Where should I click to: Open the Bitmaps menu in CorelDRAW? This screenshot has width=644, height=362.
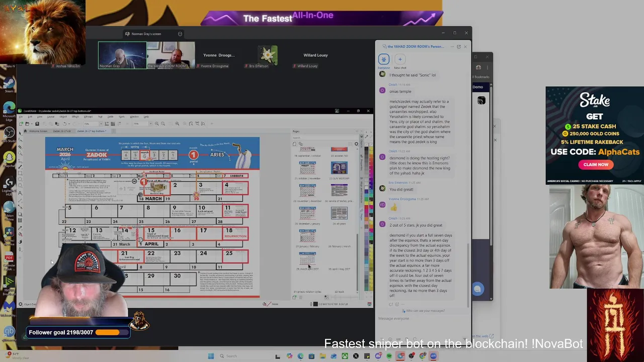click(88, 117)
